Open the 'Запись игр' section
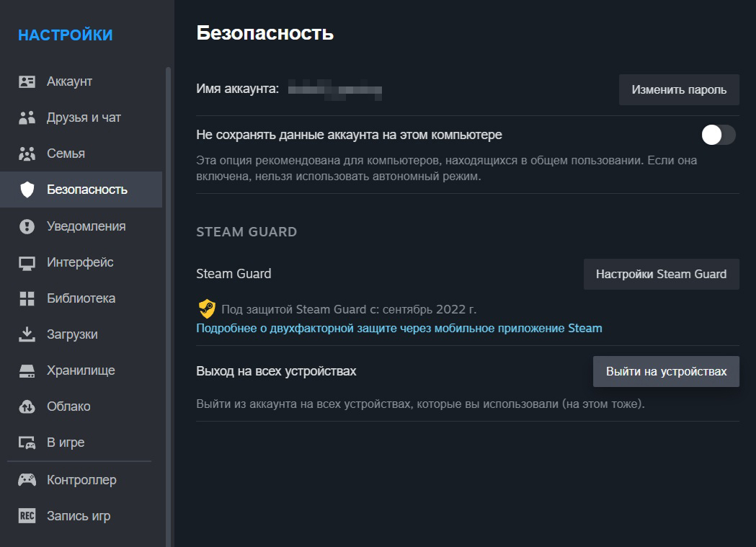This screenshot has width=756, height=547. [81, 516]
